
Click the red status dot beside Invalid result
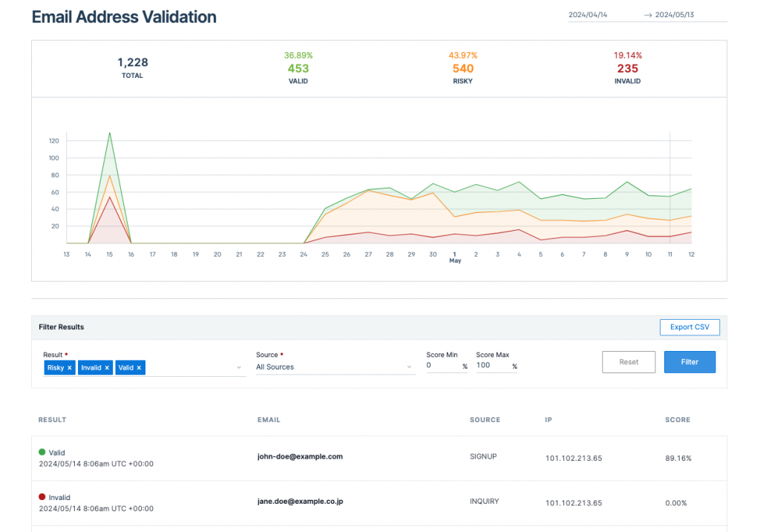coord(42,497)
